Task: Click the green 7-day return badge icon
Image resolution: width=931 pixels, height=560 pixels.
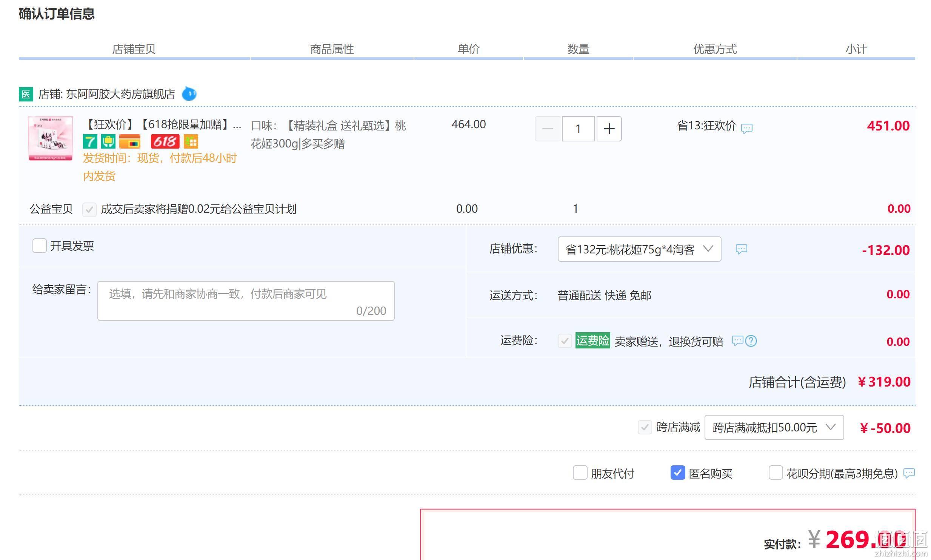Action: [90, 141]
